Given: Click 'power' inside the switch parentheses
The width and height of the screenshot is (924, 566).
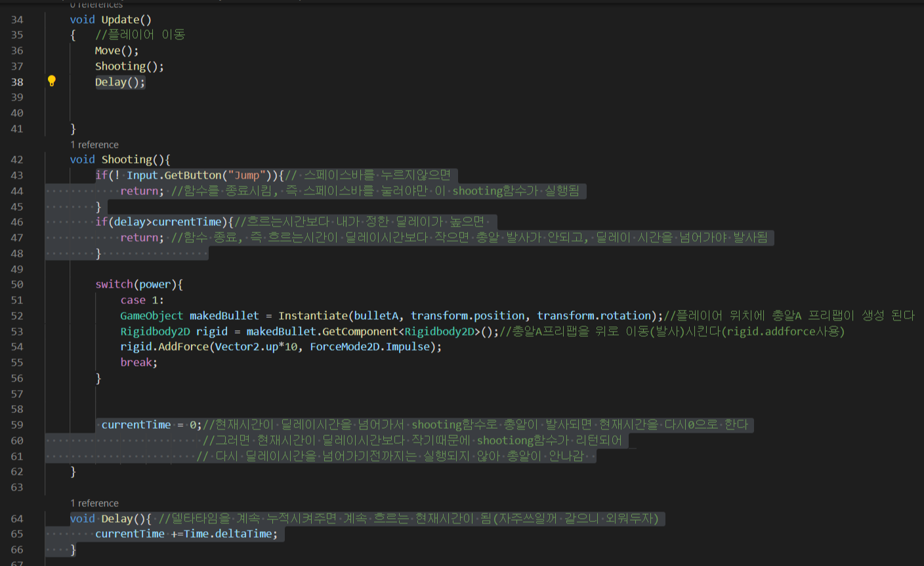Looking at the screenshot, I should click(x=155, y=284).
